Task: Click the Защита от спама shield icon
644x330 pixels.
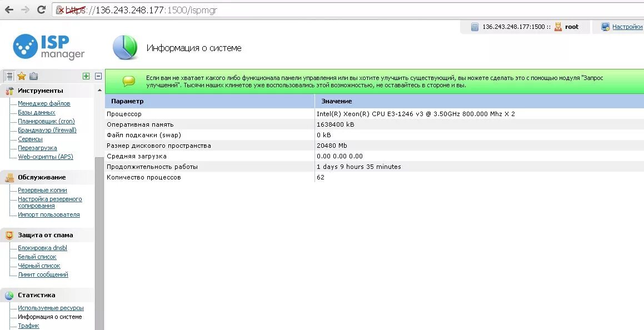Action: click(x=9, y=235)
